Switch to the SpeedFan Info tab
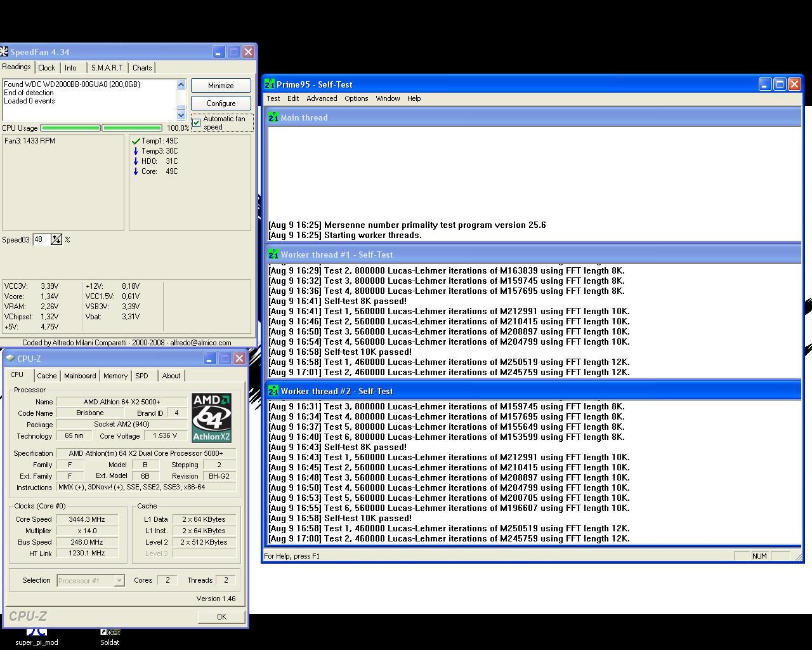 point(70,68)
